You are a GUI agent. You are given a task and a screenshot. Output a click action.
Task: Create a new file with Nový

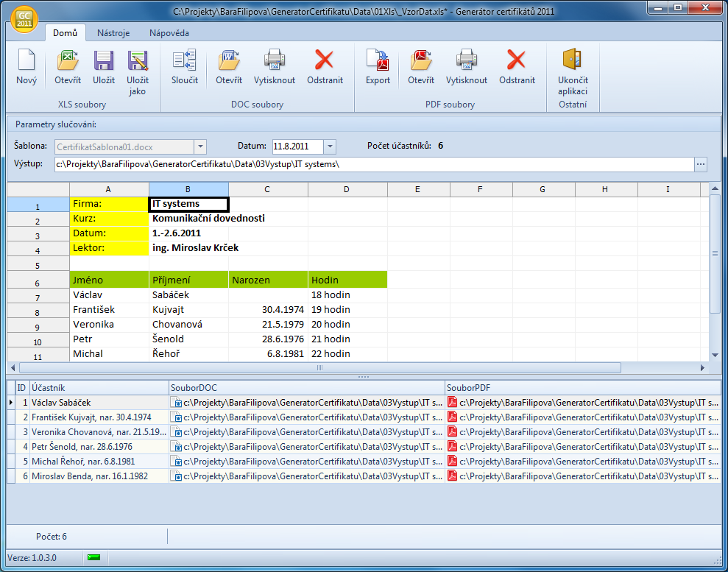click(26, 67)
